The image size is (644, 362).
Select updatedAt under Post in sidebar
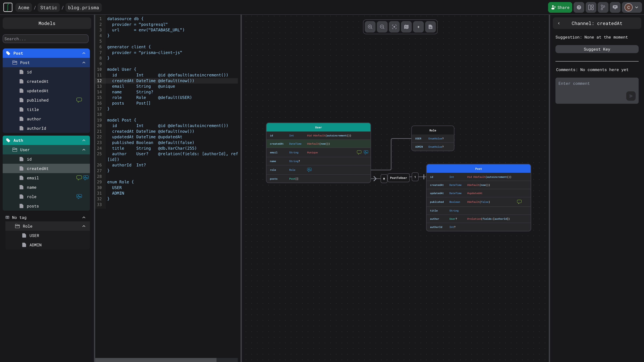[46, 91]
